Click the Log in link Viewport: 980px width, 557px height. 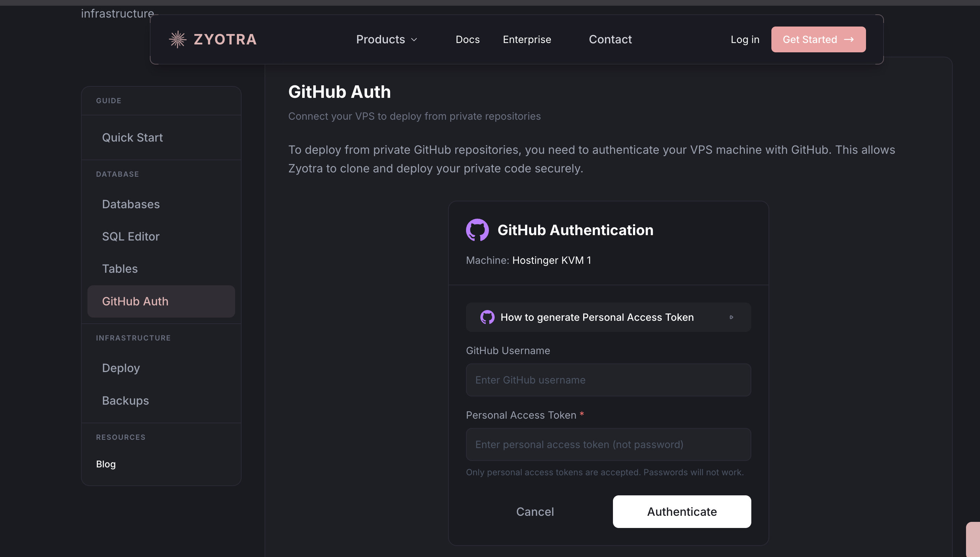pos(745,39)
